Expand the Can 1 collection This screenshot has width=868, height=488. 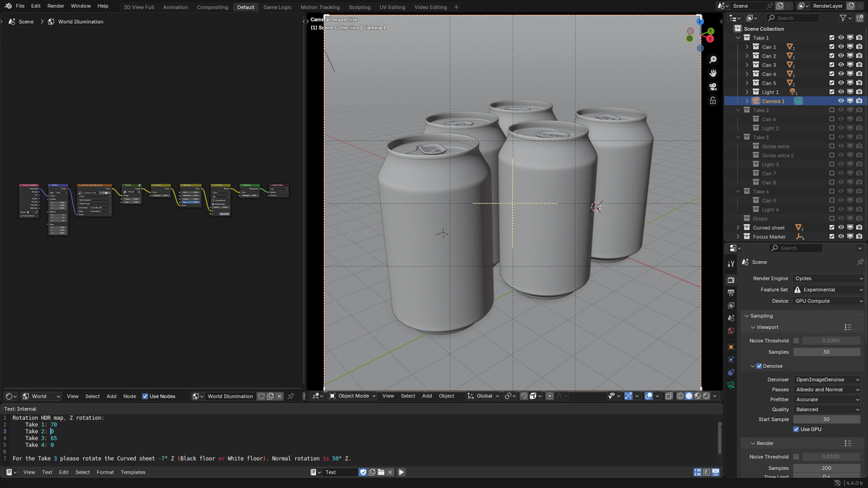(747, 47)
